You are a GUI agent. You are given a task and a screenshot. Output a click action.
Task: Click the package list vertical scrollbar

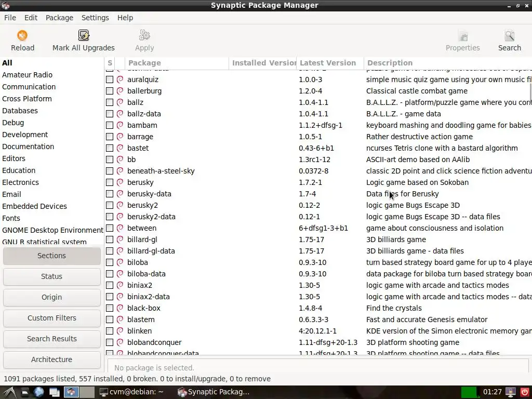click(x=530, y=91)
